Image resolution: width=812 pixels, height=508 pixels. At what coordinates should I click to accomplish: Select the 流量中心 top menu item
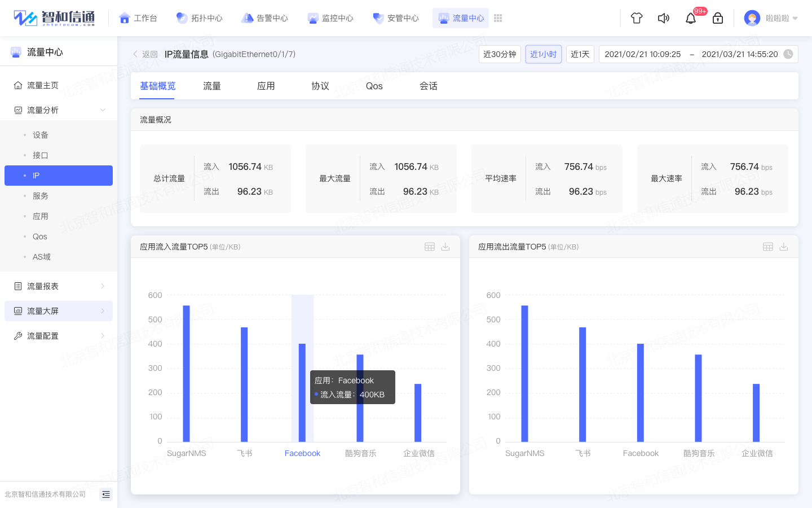(x=461, y=18)
